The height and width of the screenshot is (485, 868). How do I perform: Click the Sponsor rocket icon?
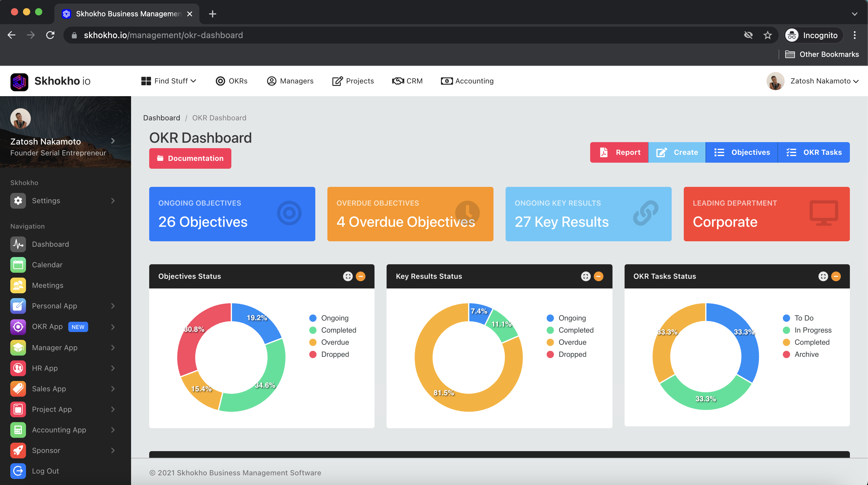(x=18, y=450)
